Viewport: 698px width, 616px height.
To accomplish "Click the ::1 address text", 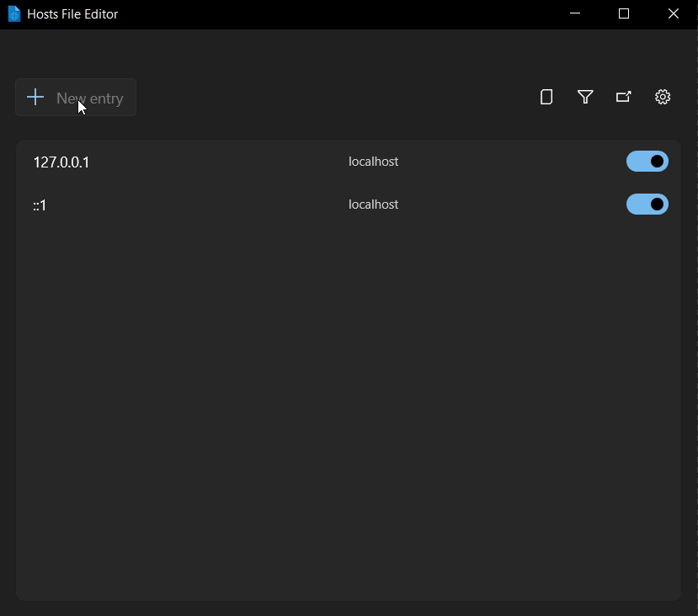I will click(40, 204).
